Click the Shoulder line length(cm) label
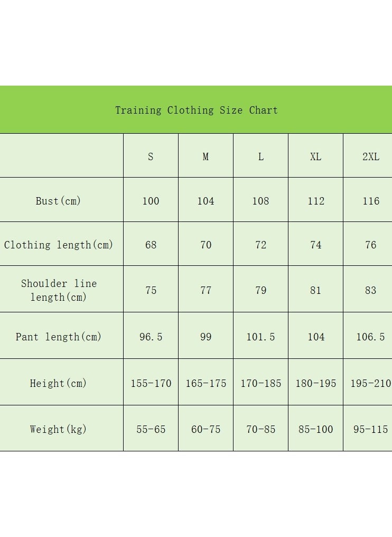Viewport: 392px width, 537px height. click(59, 290)
